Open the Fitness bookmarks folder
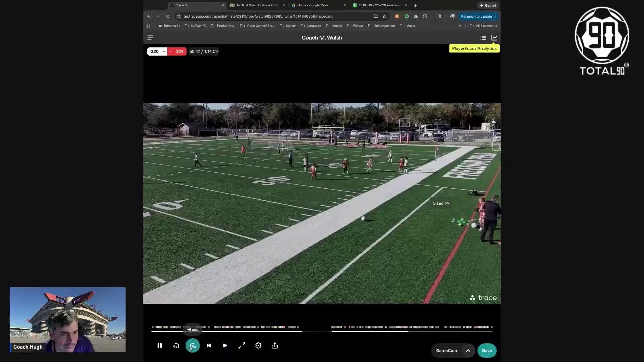 (355, 26)
